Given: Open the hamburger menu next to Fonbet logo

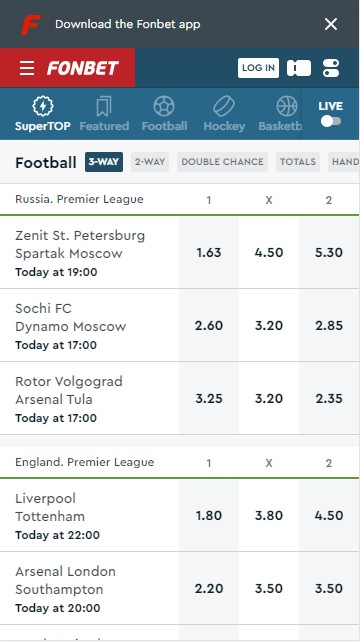Looking at the screenshot, I should [27, 68].
